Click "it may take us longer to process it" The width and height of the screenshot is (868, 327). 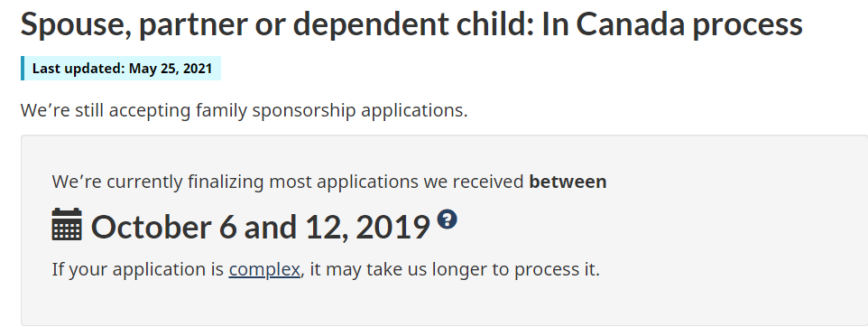[455, 269]
